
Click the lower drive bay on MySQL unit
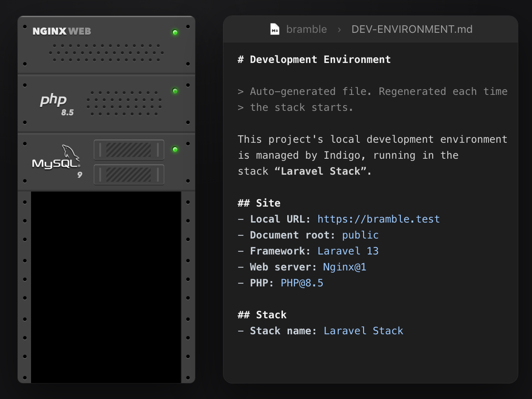coord(129,175)
